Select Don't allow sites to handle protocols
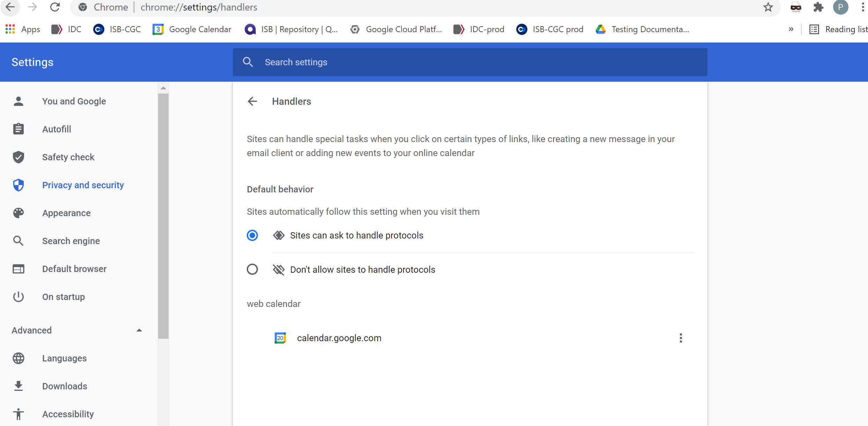Screen dimensions: 868x426 pos(252,270)
